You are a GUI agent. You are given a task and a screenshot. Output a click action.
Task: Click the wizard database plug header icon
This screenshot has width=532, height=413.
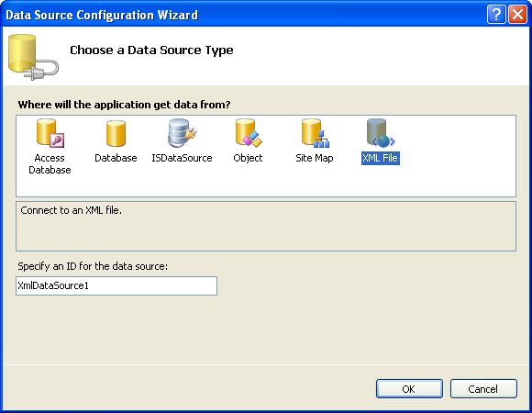[33, 57]
